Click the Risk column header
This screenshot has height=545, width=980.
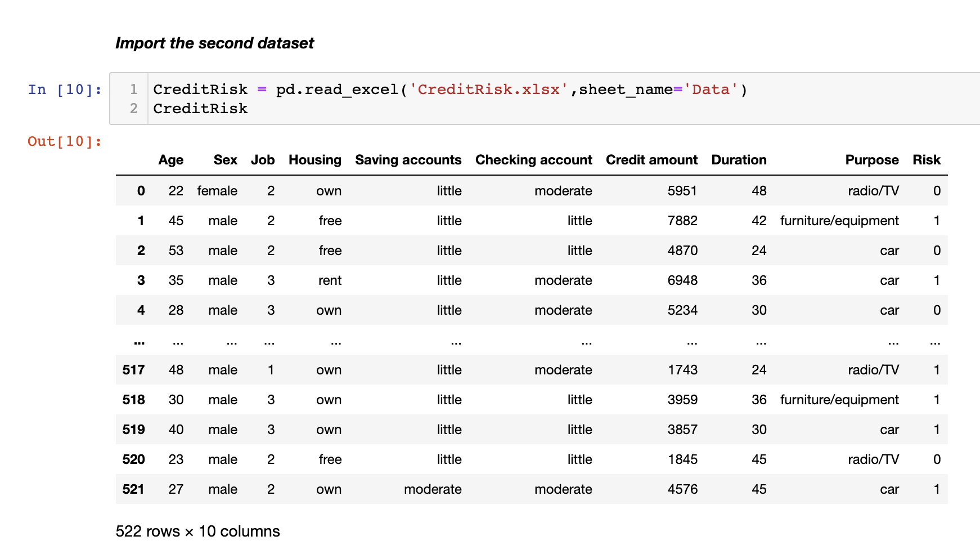coord(926,160)
